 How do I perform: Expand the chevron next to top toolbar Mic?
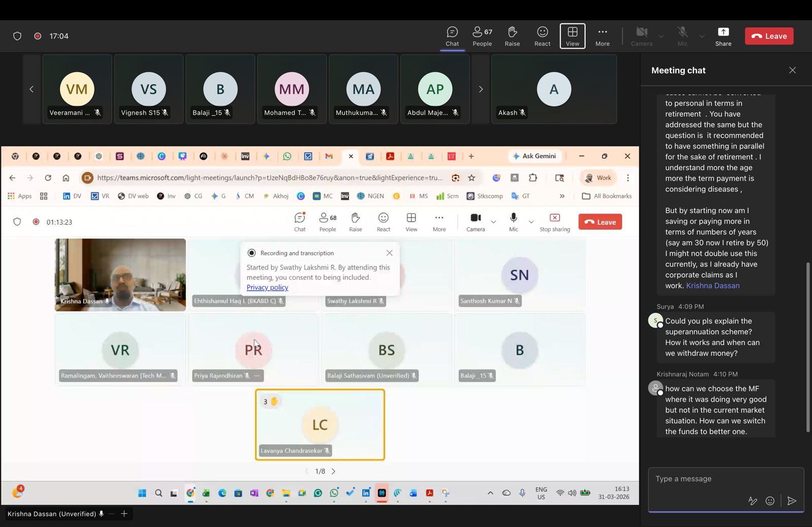point(702,37)
